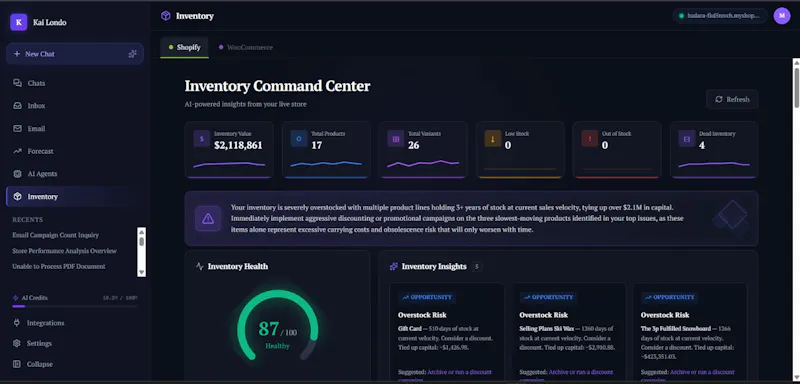Click the Forecast trend-line icon

(x=17, y=151)
